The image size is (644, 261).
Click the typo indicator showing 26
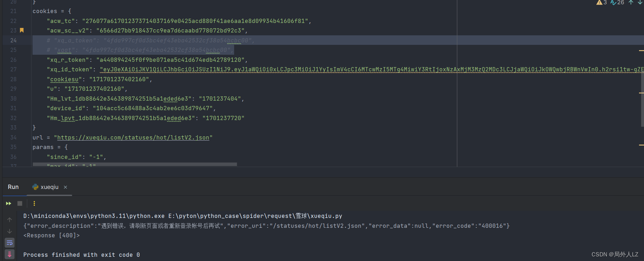(x=617, y=2)
